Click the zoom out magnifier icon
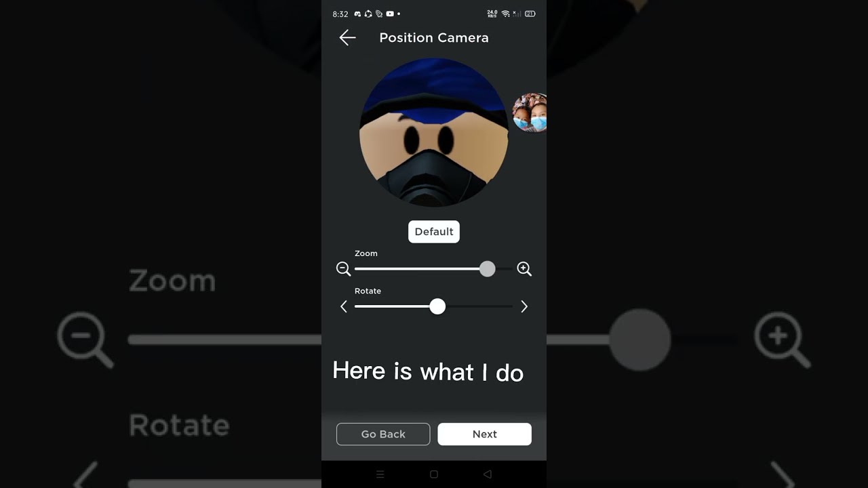The height and width of the screenshot is (488, 868). (x=344, y=269)
